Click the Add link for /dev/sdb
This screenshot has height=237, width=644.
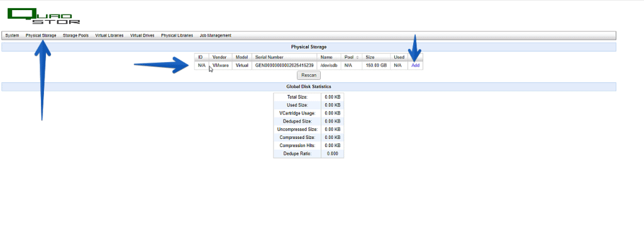coord(415,65)
